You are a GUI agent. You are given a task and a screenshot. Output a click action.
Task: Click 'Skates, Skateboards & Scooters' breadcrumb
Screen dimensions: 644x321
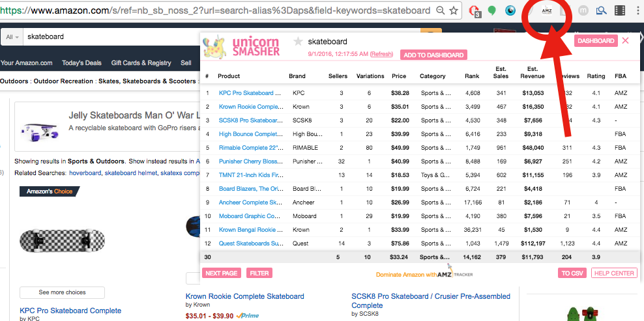[147, 81]
